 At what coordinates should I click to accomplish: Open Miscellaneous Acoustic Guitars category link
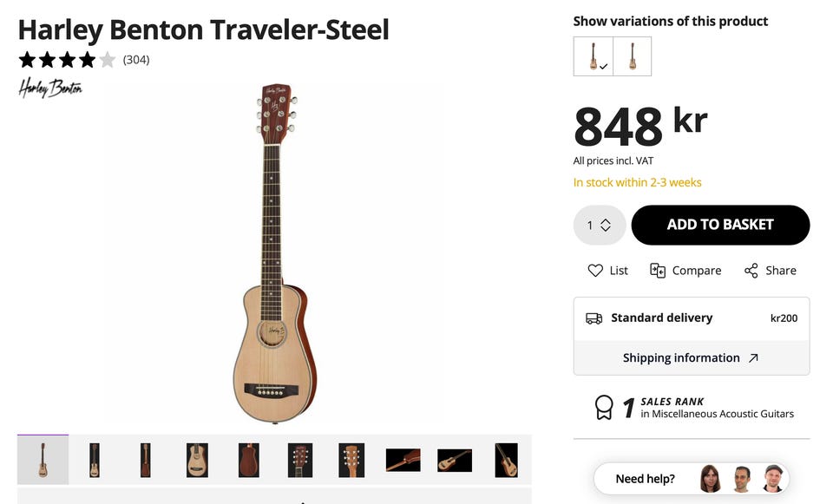click(x=717, y=414)
